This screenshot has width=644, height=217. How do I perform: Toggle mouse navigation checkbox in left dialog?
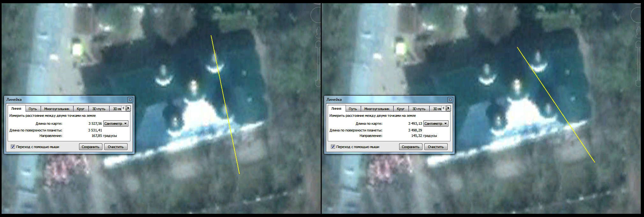13,147
